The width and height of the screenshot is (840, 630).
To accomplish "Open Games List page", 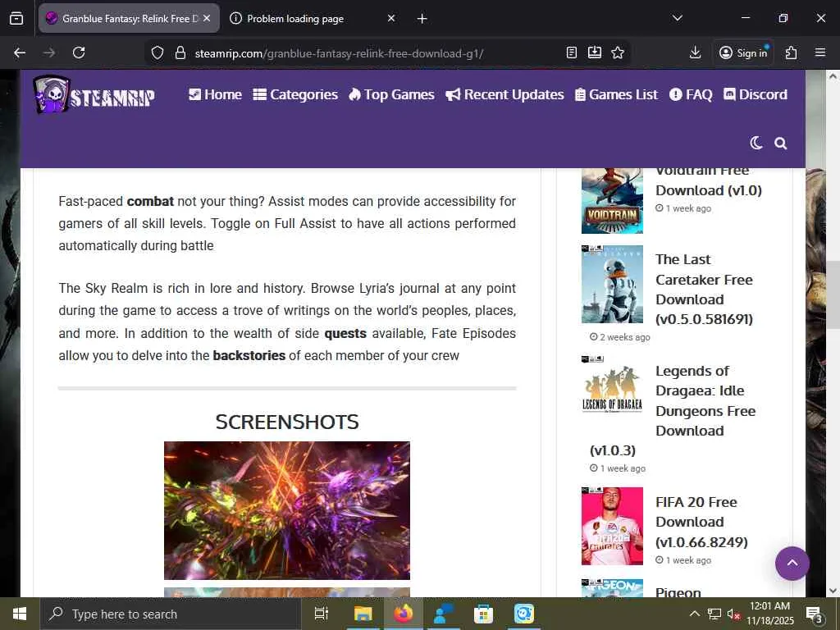I will [616, 95].
